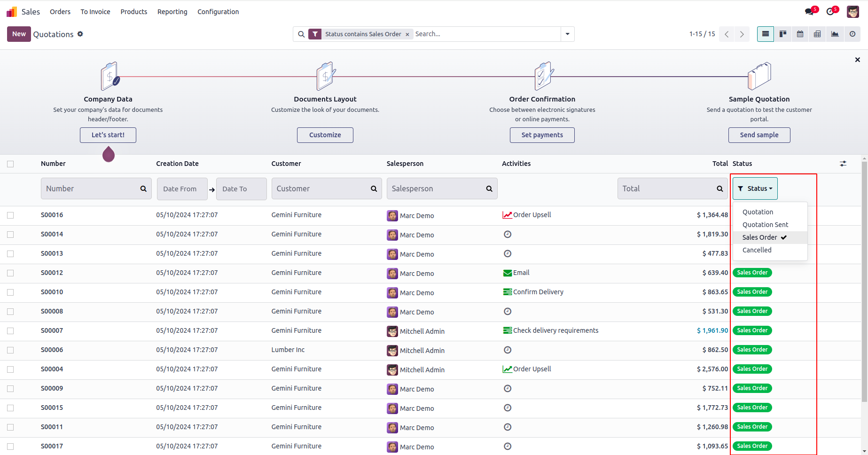Focus the Customer filter input field
The image size is (868, 455).
pos(322,188)
